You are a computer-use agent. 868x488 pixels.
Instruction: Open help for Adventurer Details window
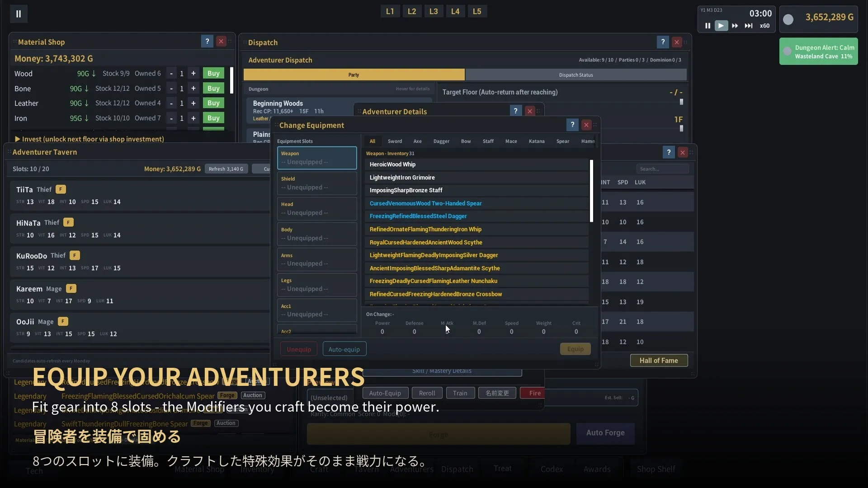coord(515,111)
